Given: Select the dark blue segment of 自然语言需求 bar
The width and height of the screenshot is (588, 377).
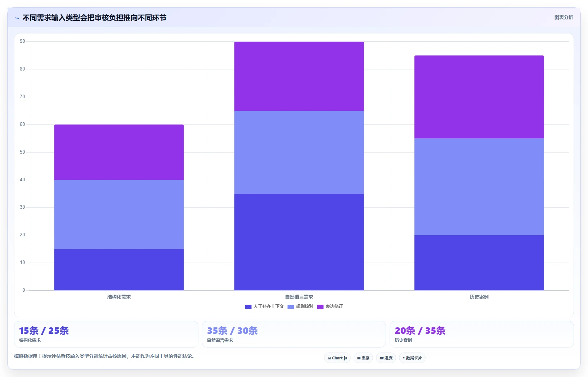Looking at the screenshot, I should click(299, 242).
